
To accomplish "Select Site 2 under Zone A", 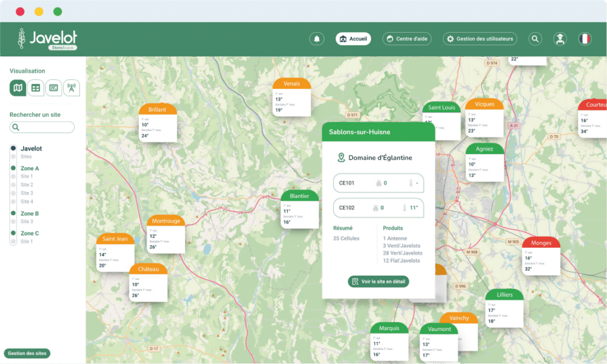I will (27, 185).
